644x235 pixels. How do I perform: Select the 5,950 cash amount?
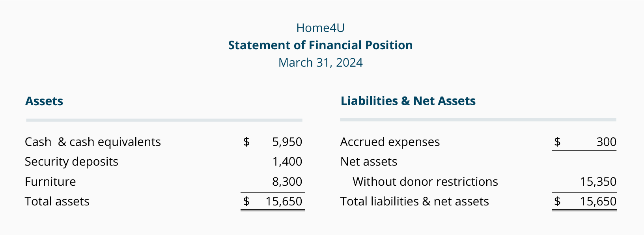coord(287,142)
